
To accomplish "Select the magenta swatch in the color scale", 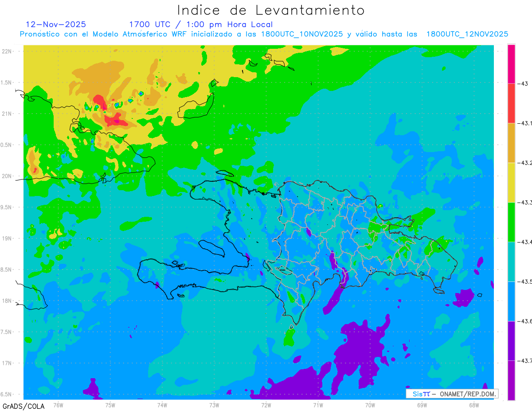I will pos(511,64).
